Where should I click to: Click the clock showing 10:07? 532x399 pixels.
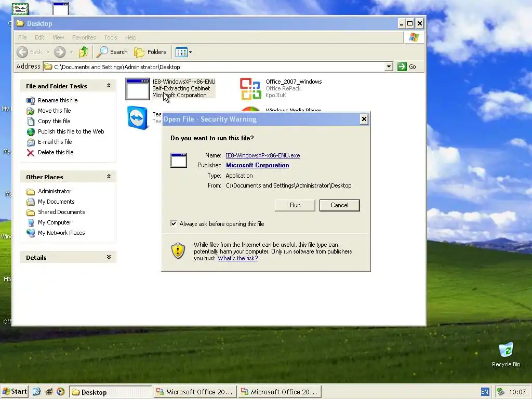click(x=517, y=392)
